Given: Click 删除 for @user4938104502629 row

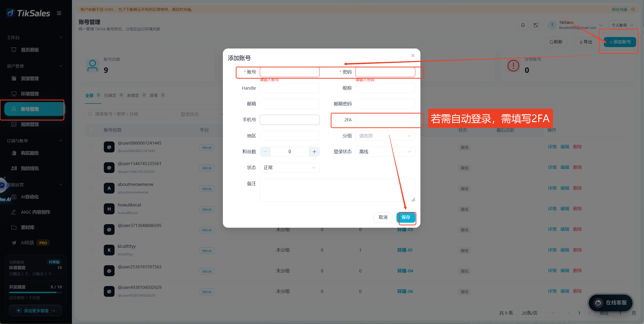Looking at the screenshot, I should (577, 291).
